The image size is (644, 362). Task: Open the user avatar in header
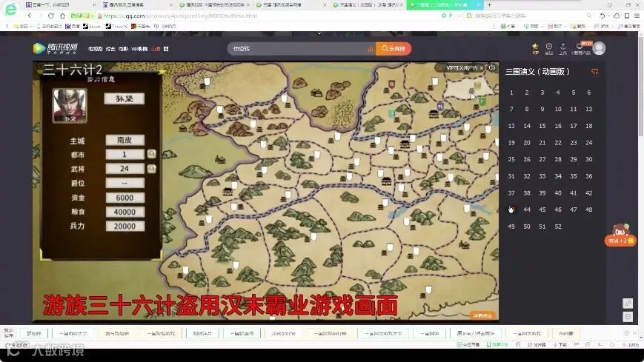click(x=600, y=48)
